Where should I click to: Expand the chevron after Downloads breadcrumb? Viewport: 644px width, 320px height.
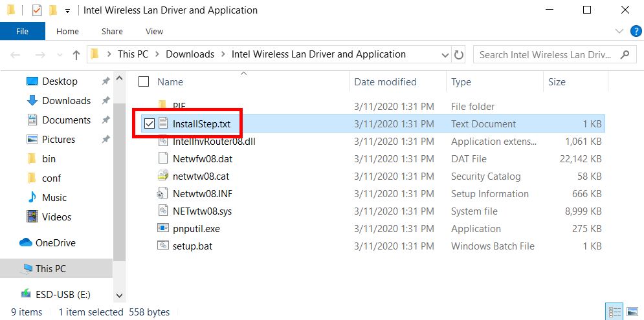pyautogui.click(x=223, y=54)
